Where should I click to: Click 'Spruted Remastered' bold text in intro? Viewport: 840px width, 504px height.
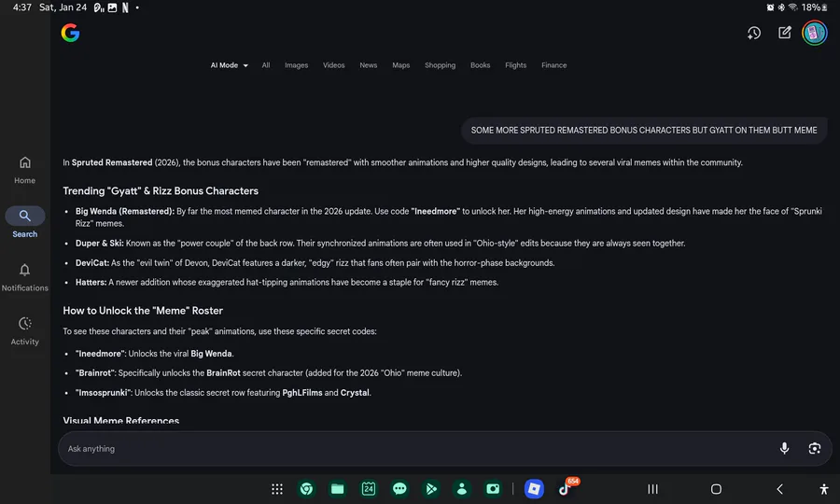pyautogui.click(x=112, y=162)
